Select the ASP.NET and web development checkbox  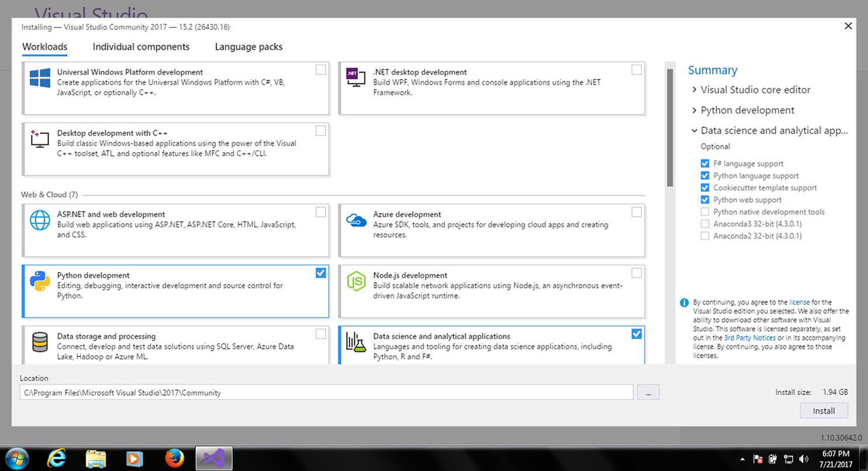pyautogui.click(x=321, y=212)
